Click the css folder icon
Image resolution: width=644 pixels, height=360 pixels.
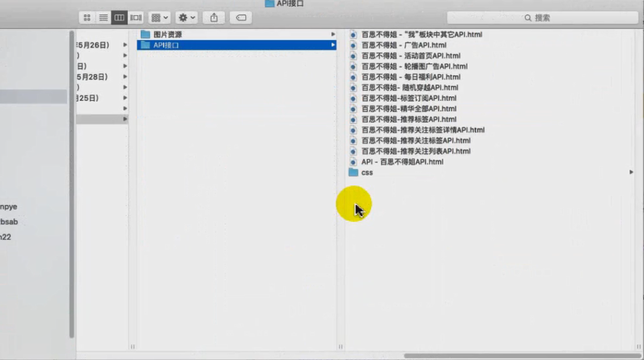point(354,172)
